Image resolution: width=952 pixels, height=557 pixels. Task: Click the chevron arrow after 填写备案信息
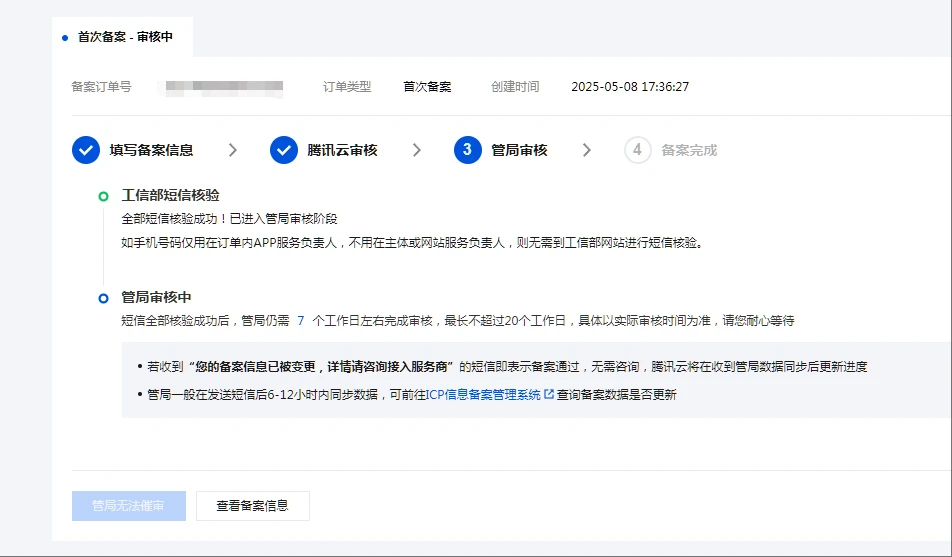233,150
